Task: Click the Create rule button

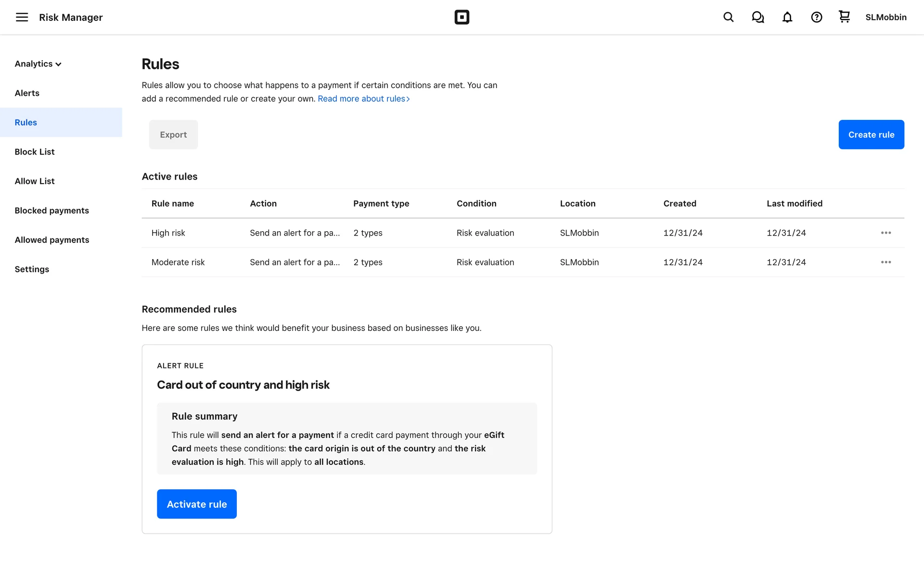Action: [x=871, y=134]
